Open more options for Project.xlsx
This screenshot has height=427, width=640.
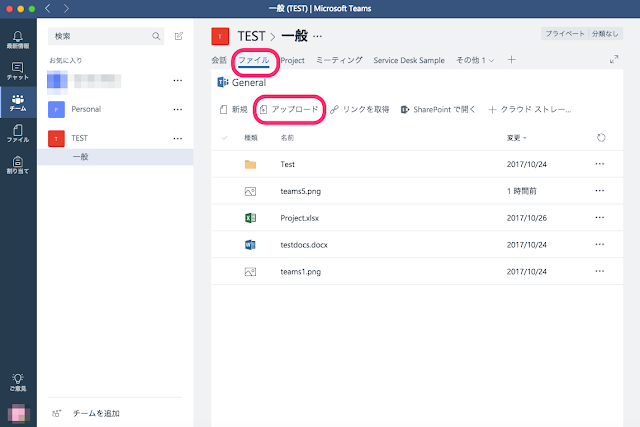click(600, 218)
